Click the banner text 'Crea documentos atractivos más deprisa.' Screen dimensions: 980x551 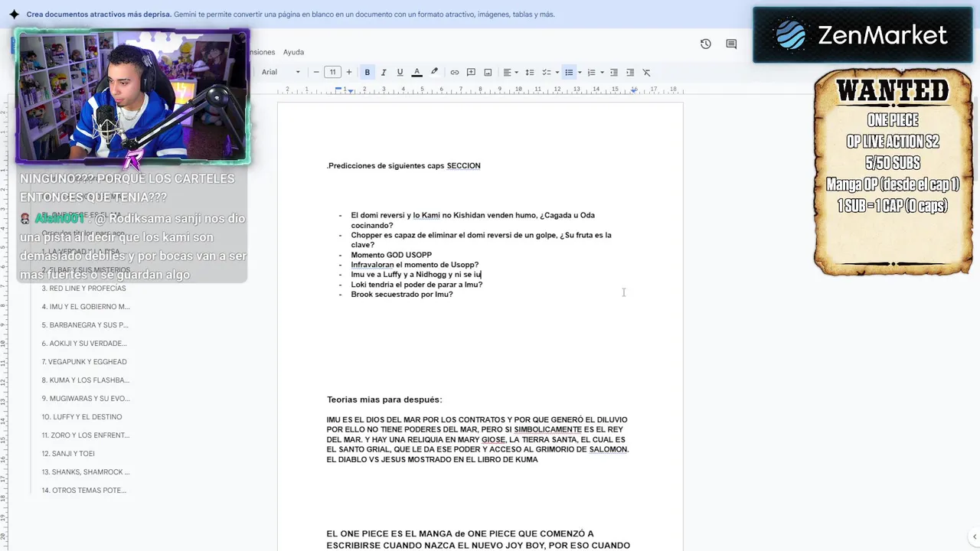99,15
